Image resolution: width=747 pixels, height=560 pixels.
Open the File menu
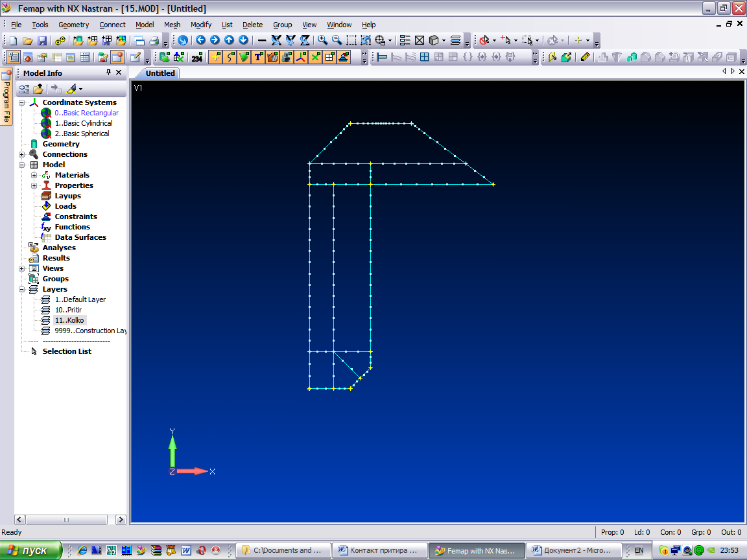coord(16,25)
